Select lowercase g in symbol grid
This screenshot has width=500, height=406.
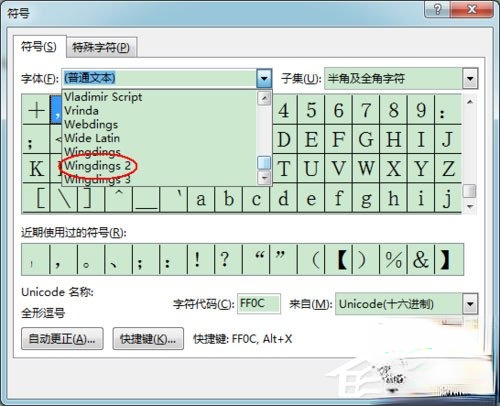point(366,198)
